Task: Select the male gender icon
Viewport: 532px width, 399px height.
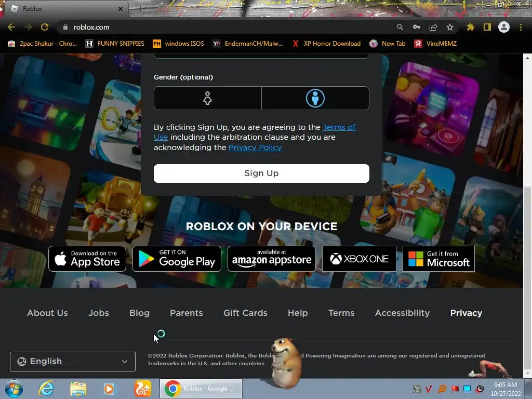Action: coord(315,98)
